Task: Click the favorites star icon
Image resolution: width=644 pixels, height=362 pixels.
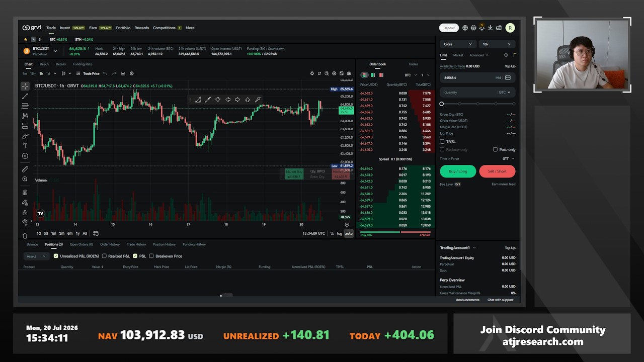Action: tap(25, 39)
